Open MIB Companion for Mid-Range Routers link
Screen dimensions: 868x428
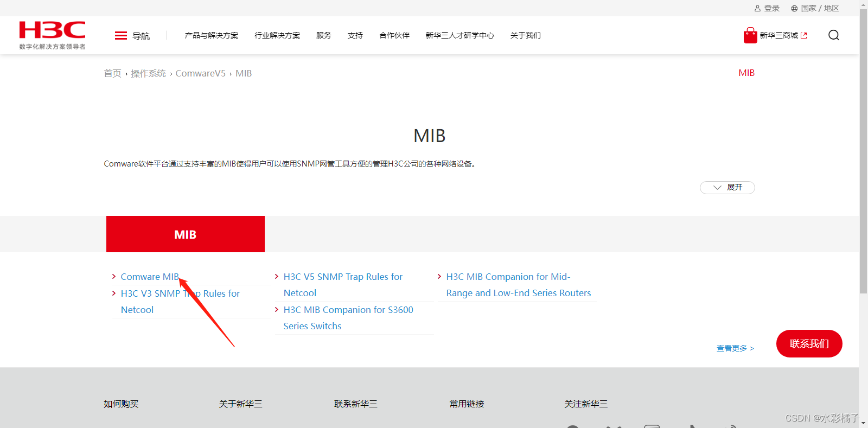coord(519,285)
